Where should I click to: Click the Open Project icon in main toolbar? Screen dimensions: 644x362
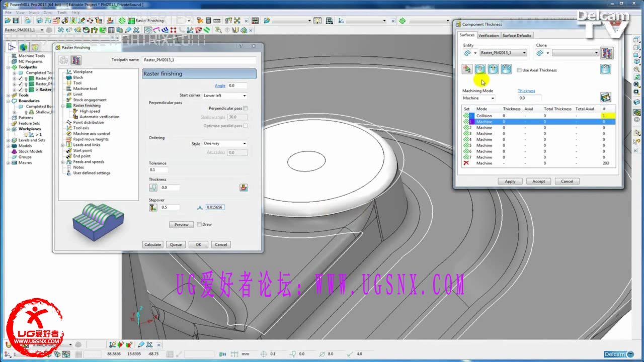tap(8, 21)
